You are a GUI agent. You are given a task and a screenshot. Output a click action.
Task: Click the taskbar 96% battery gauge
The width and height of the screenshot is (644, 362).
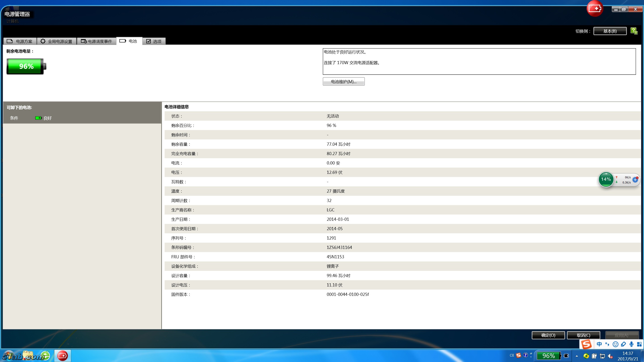point(549,356)
